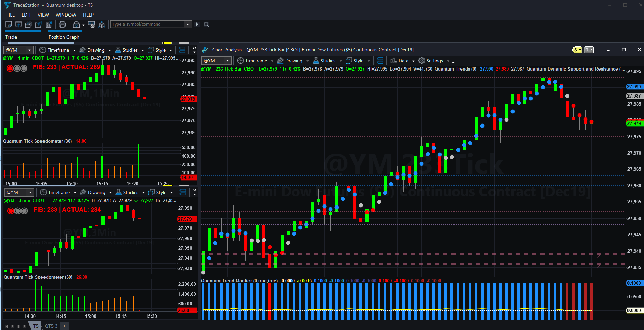Image resolution: width=644 pixels, height=330 pixels.
Task: Switch to the TS desktop tab
Action: [36, 326]
